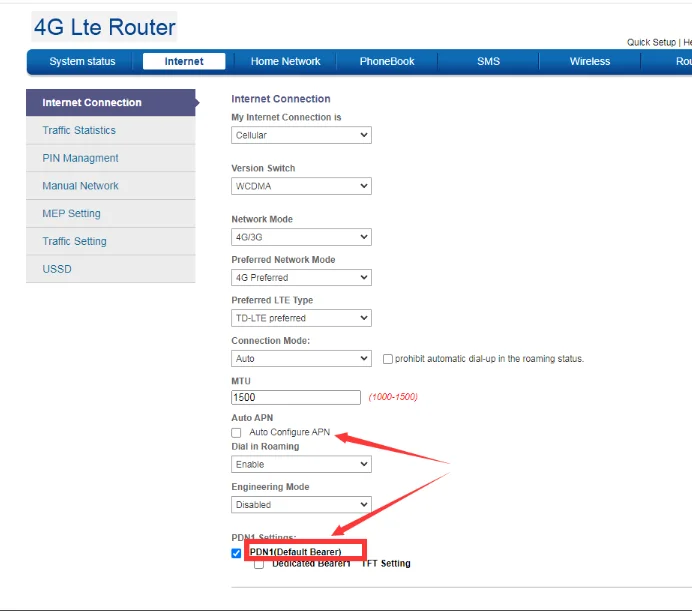The image size is (692, 611).
Task: Open the Network Mode dropdown
Action: point(301,237)
